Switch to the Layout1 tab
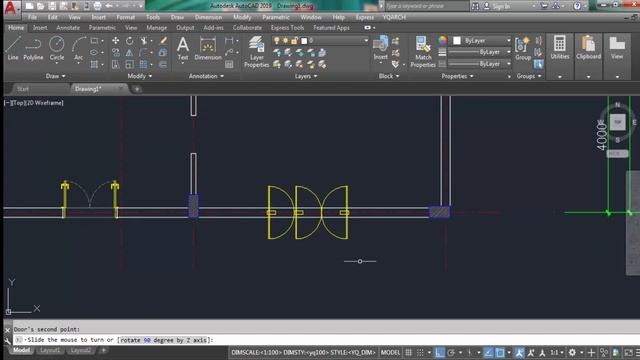640x360 pixels. pyautogui.click(x=50, y=350)
